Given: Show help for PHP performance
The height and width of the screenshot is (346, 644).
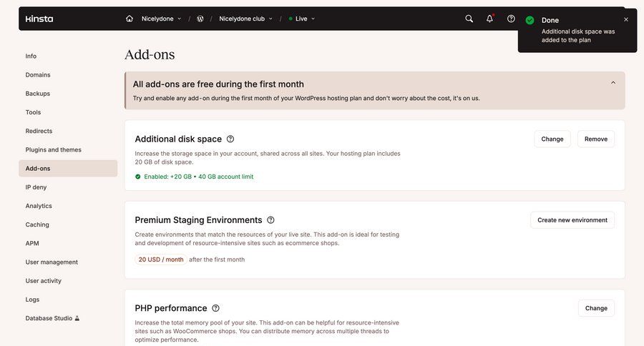Looking at the screenshot, I should 215,308.
